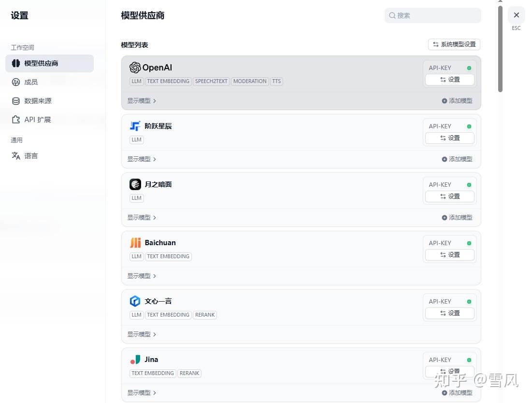Click the vertical scrollbar thumb

[500, 49]
